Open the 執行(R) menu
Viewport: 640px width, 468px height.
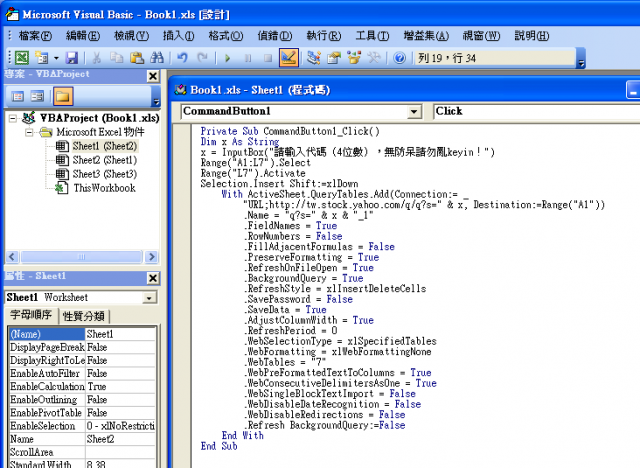tap(324, 36)
